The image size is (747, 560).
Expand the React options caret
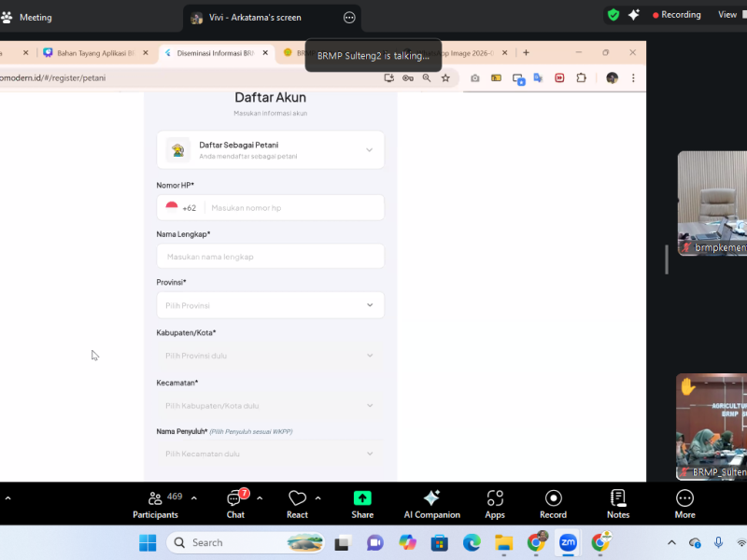tap(317, 497)
